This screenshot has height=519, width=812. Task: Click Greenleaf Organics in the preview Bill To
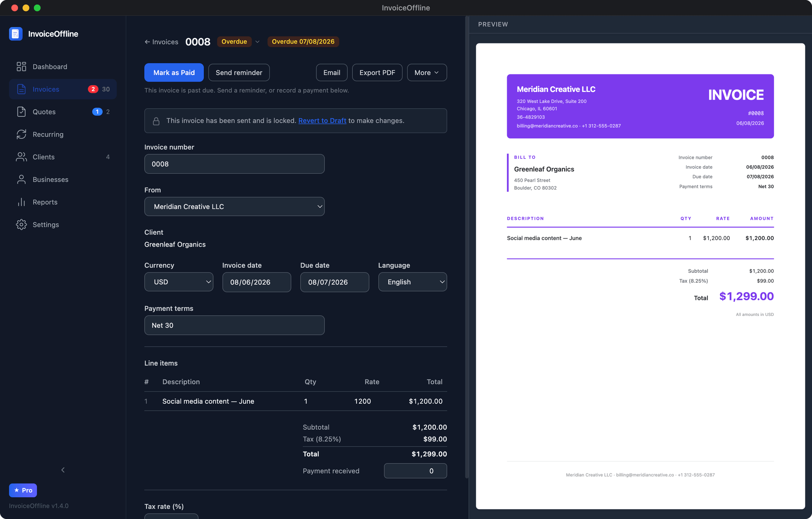(544, 169)
